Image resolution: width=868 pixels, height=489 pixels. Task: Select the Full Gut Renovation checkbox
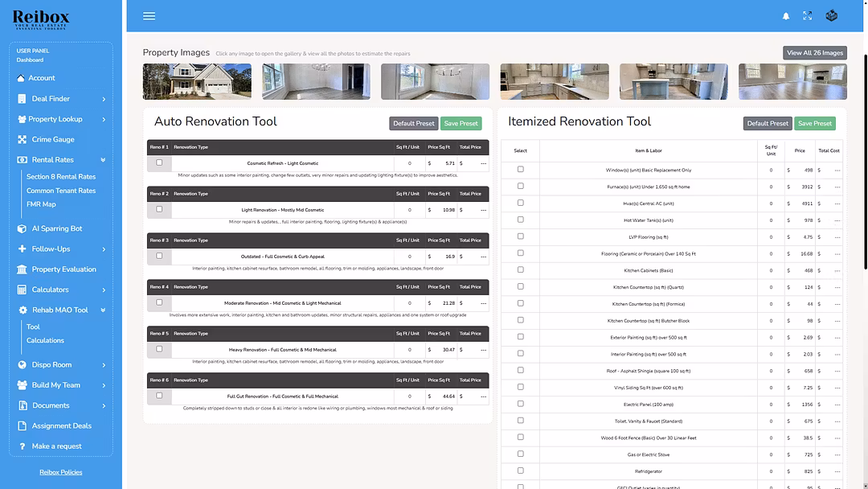159,396
